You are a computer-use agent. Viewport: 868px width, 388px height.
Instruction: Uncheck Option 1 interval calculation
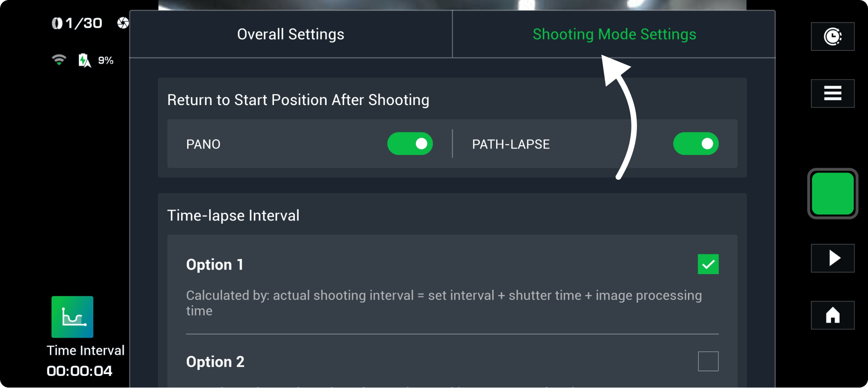708,264
